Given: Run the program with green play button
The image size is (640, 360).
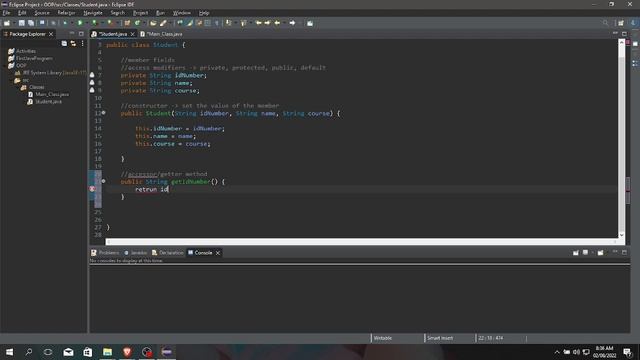Looking at the screenshot, I should 80,23.
